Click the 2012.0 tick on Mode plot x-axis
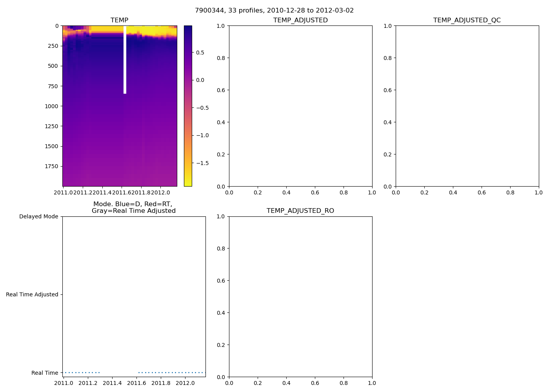Image resolution: width=549 pixels, height=392 pixels. pos(185,383)
